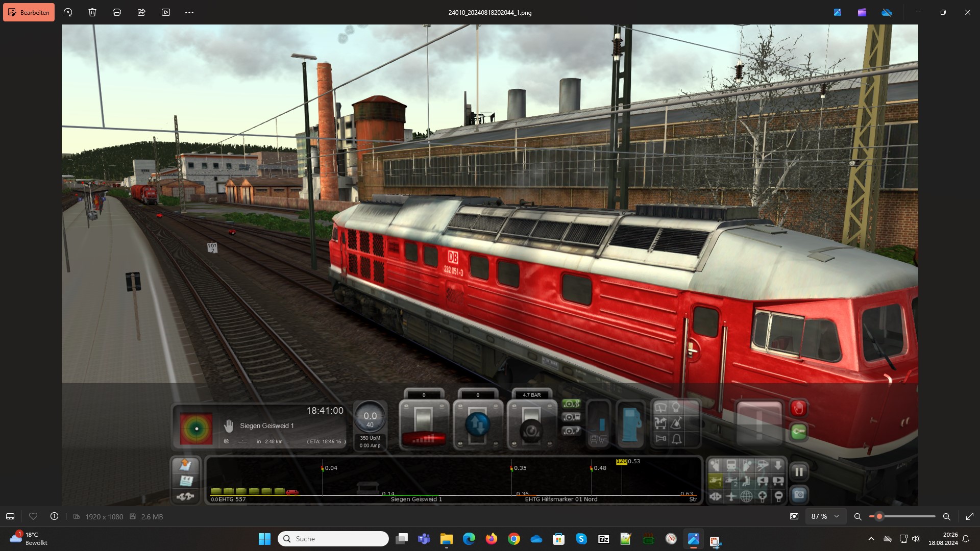Image resolution: width=980 pixels, height=551 pixels.
Task: Toggle the file info panel icon
Action: (x=54, y=516)
